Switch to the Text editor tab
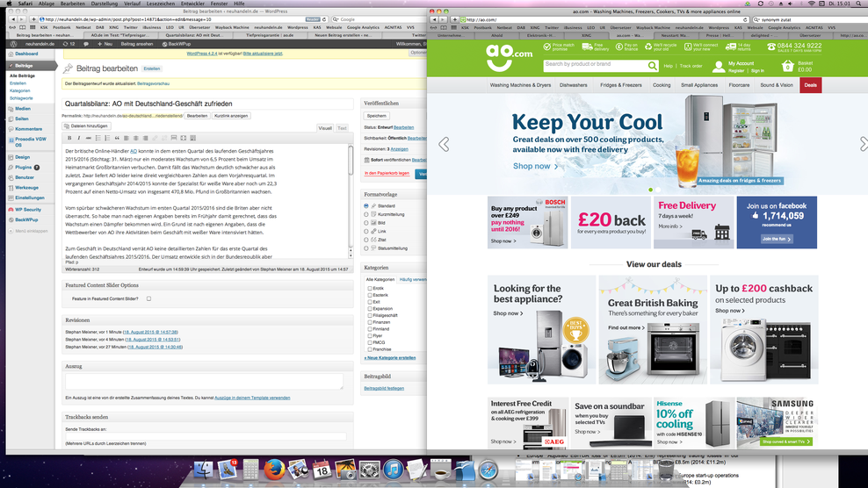The height and width of the screenshot is (488, 868). pos(342,128)
